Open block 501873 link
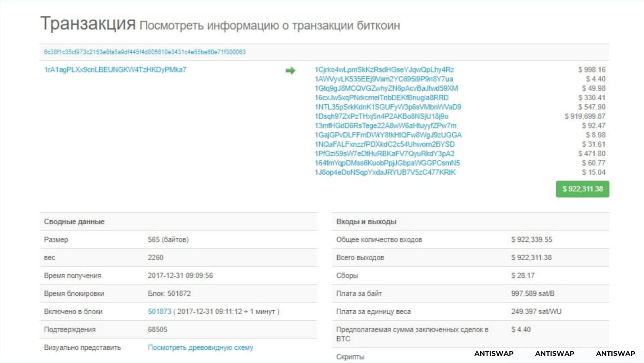The height and width of the screenshot is (363, 644). point(159,311)
